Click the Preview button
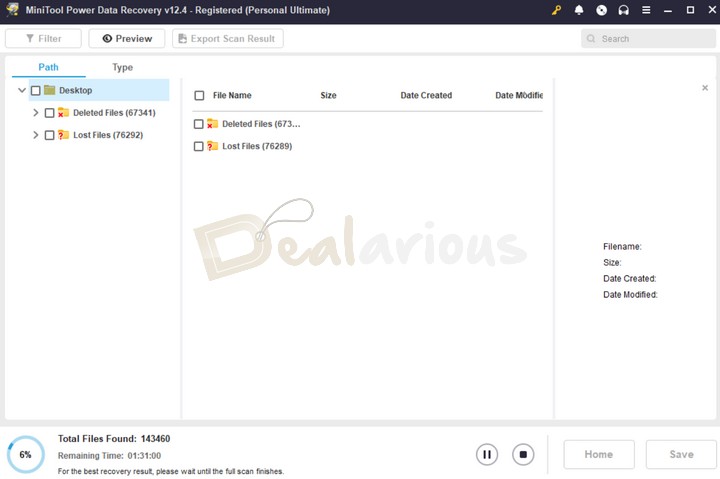 tap(127, 39)
